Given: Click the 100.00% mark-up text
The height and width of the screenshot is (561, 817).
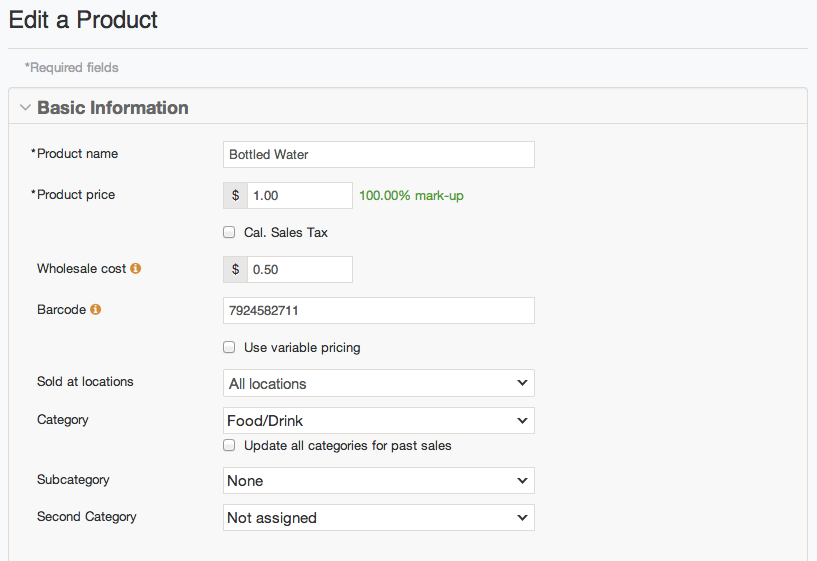Looking at the screenshot, I should [x=411, y=196].
